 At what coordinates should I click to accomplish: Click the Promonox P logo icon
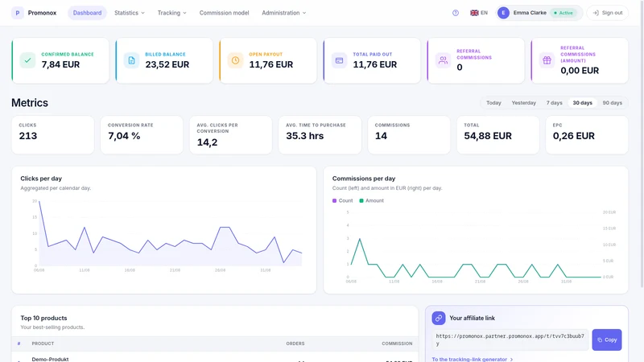tap(17, 13)
